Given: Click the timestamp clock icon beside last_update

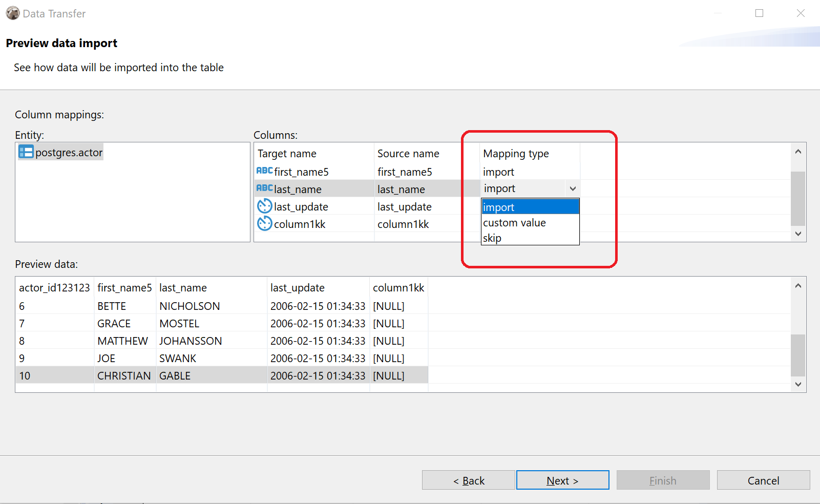Looking at the screenshot, I should [x=264, y=206].
